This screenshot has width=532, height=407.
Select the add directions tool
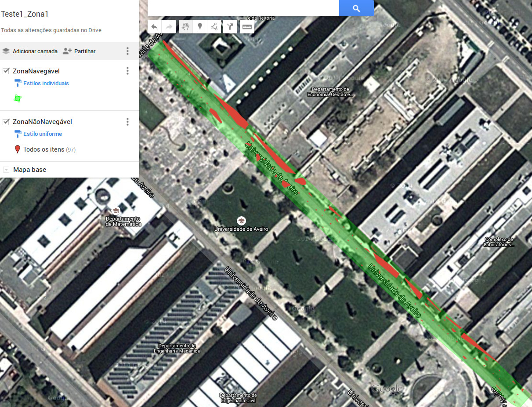pyautogui.click(x=230, y=27)
